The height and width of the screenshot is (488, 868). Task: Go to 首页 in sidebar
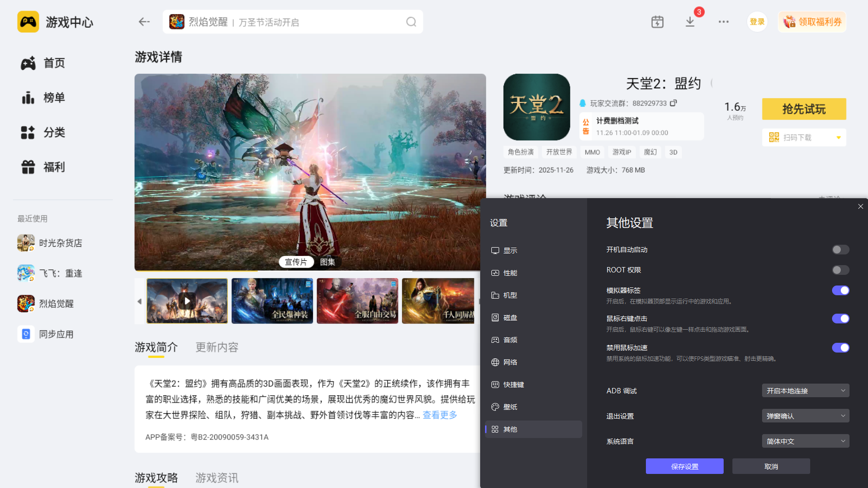[43, 63]
